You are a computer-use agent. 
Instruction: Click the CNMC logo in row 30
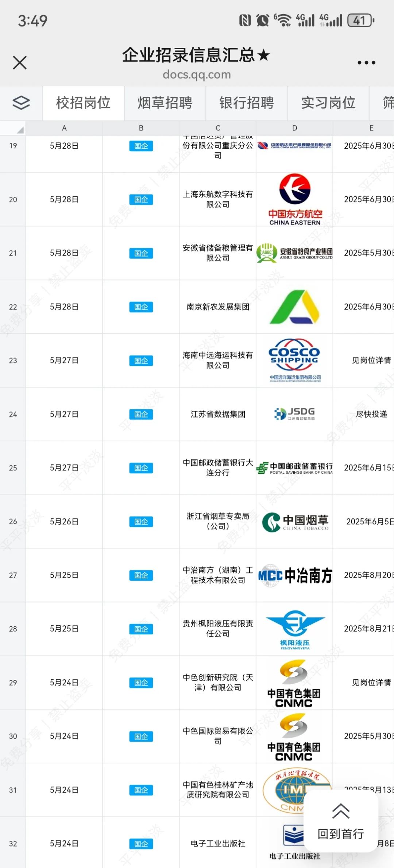coord(294,736)
